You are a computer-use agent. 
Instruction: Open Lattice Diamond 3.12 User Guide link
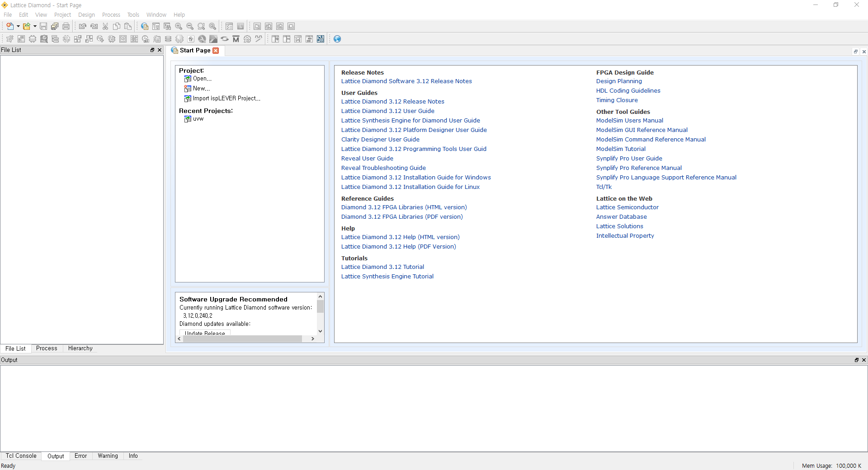387,111
